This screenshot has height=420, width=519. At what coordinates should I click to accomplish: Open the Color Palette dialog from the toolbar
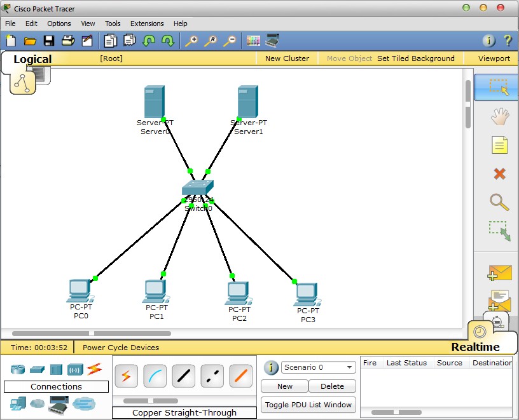(x=253, y=40)
